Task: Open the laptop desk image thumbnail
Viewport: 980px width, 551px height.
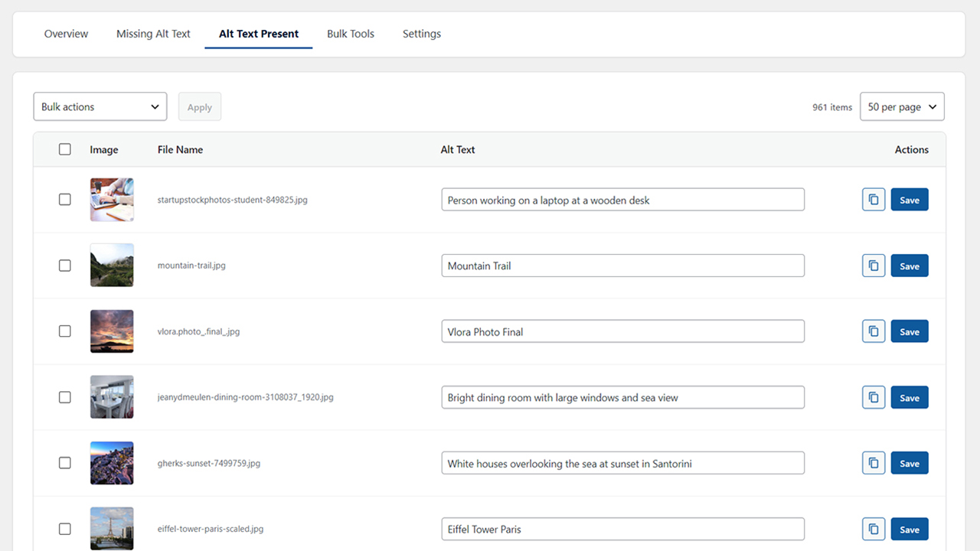Action: [x=112, y=200]
